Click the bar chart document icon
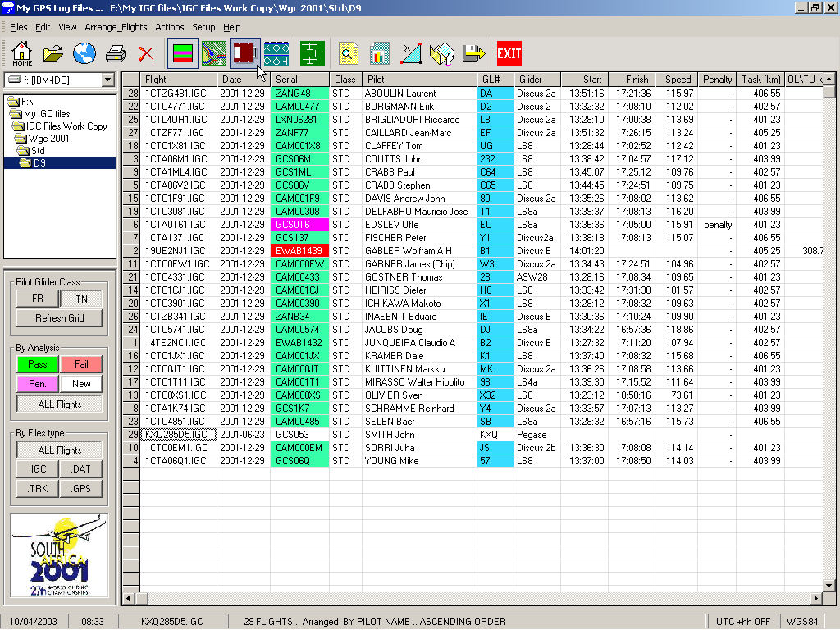Screen dimensions: 840x630 coord(379,54)
